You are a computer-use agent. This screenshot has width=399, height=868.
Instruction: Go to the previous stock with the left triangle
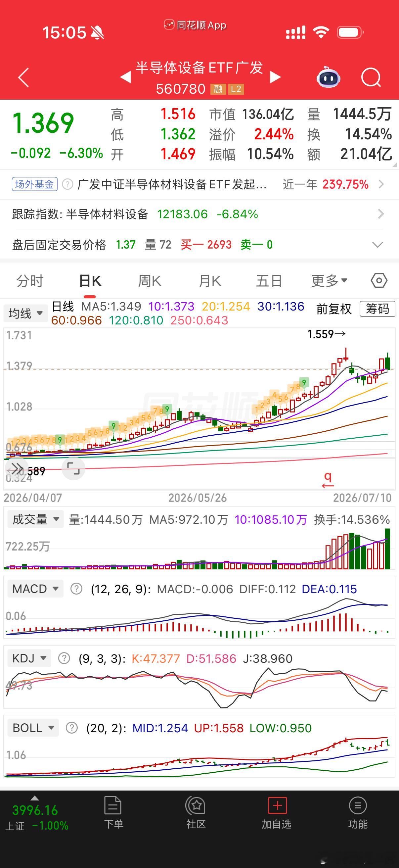(126, 77)
